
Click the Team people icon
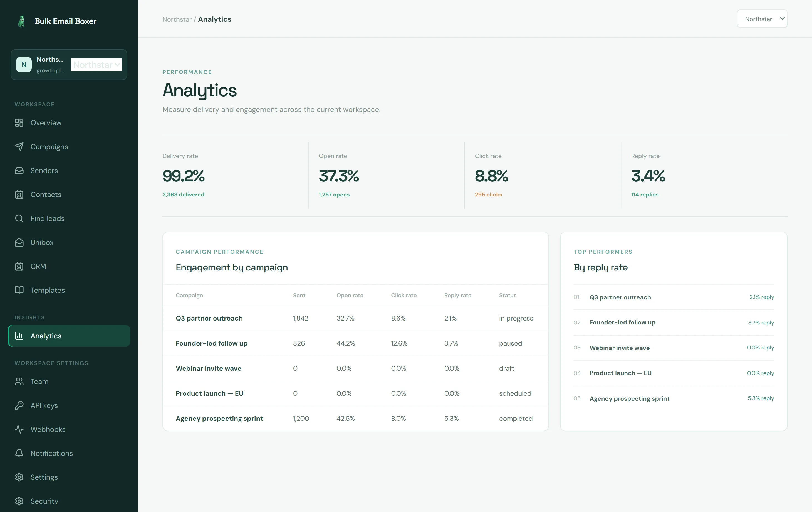coord(19,382)
